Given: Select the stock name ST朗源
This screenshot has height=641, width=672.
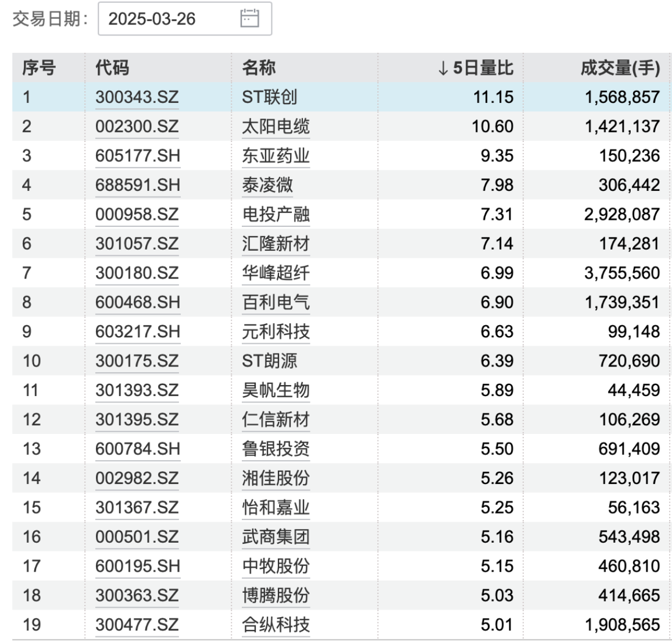Looking at the screenshot, I should coord(270,361).
